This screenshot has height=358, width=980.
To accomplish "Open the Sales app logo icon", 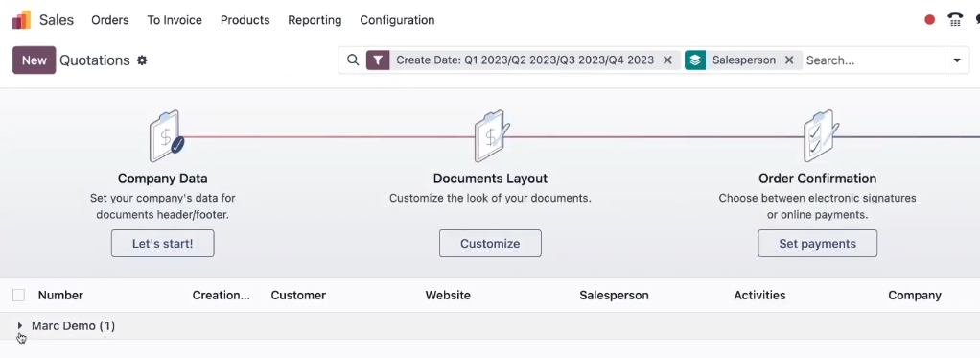I will (21, 20).
